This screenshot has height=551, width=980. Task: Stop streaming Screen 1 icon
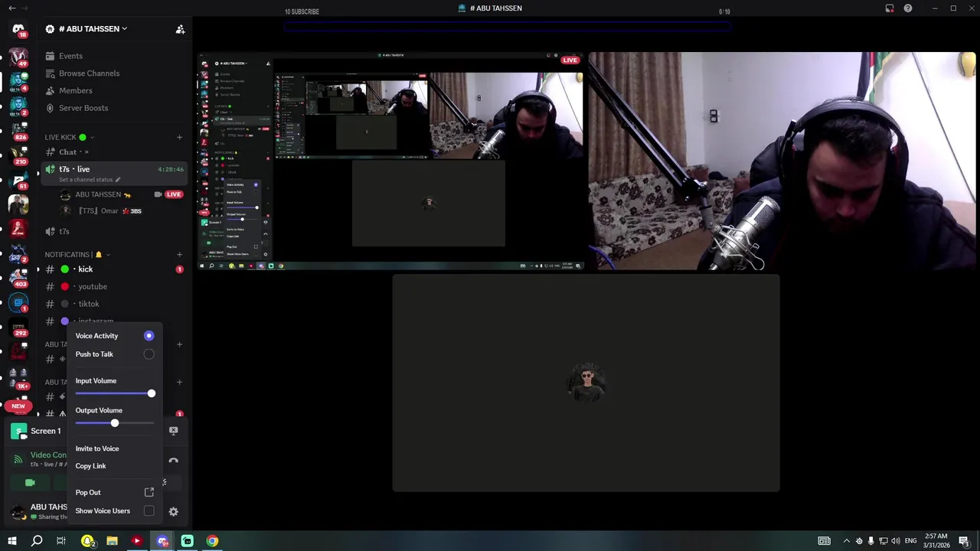174,431
